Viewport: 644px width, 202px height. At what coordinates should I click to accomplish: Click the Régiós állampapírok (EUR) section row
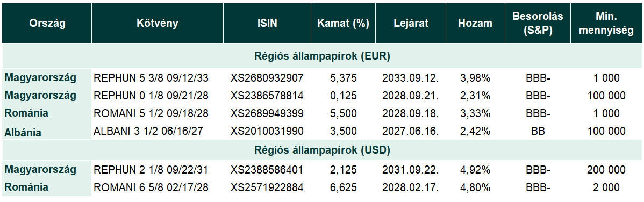pos(322,56)
